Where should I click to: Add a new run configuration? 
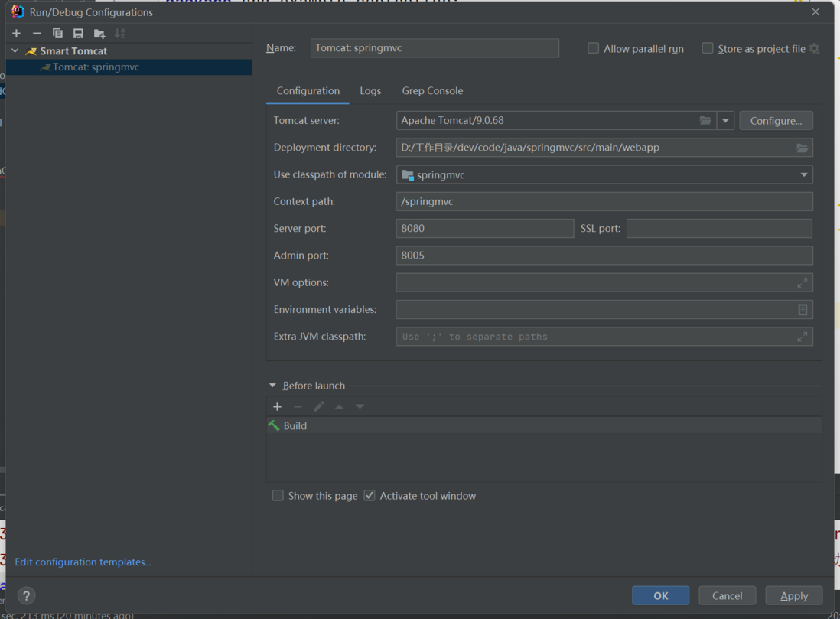click(x=17, y=33)
